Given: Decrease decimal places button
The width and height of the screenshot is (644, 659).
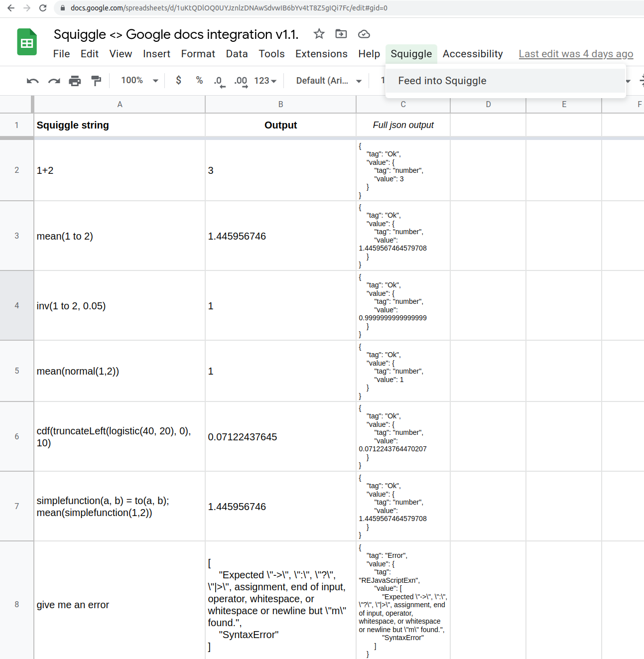Looking at the screenshot, I should coord(219,81).
